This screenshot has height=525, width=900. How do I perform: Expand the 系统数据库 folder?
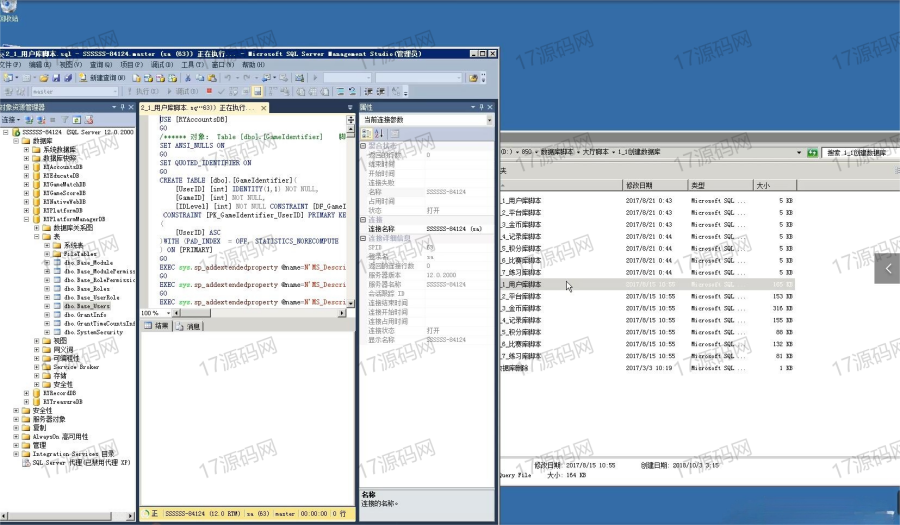point(26,149)
